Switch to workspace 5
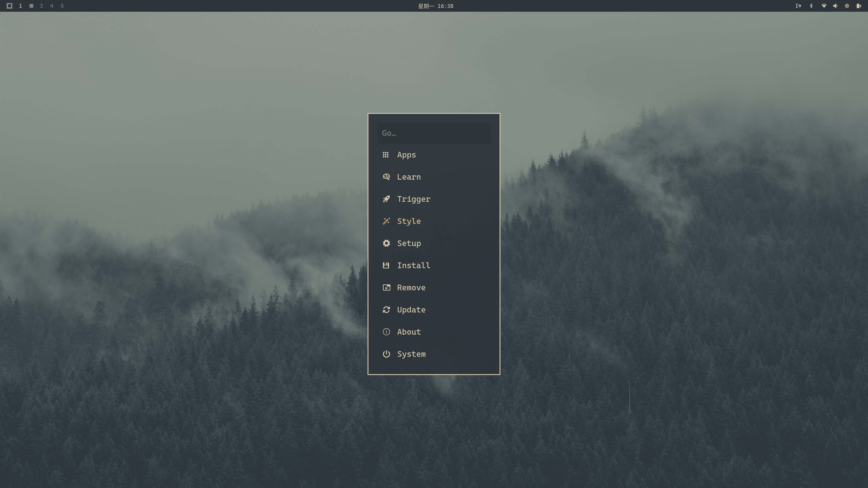This screenshot has width=868, height=488. pyautogui.click(x=62, y=6)
